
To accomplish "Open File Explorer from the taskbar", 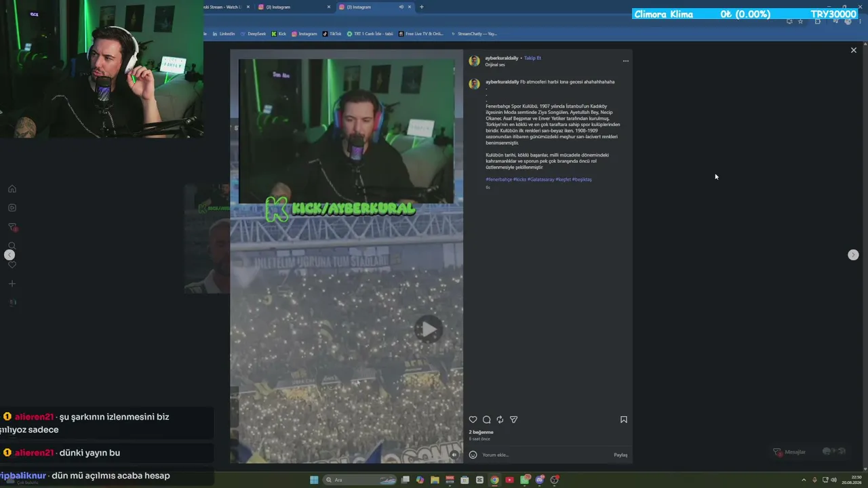I will tap(435, 480).
